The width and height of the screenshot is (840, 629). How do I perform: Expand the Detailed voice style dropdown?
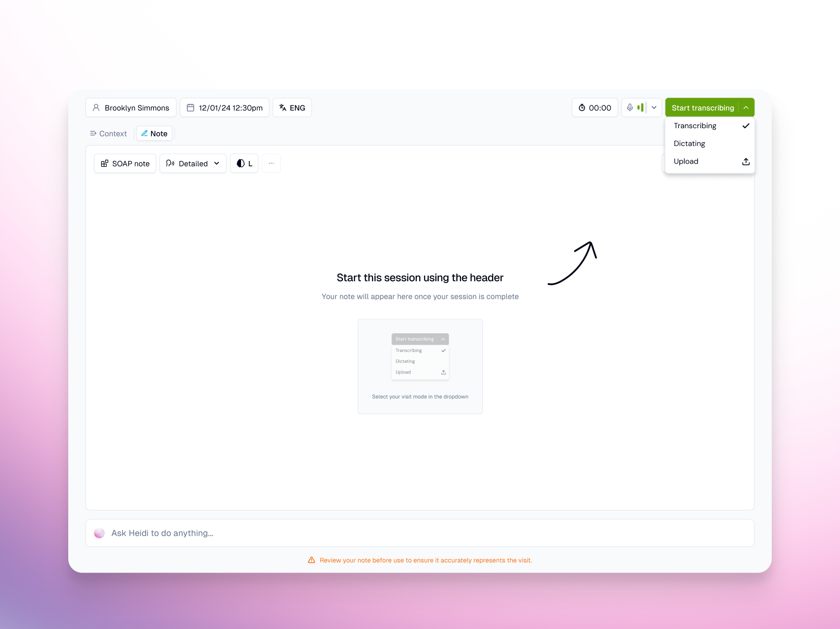point(193,164)
